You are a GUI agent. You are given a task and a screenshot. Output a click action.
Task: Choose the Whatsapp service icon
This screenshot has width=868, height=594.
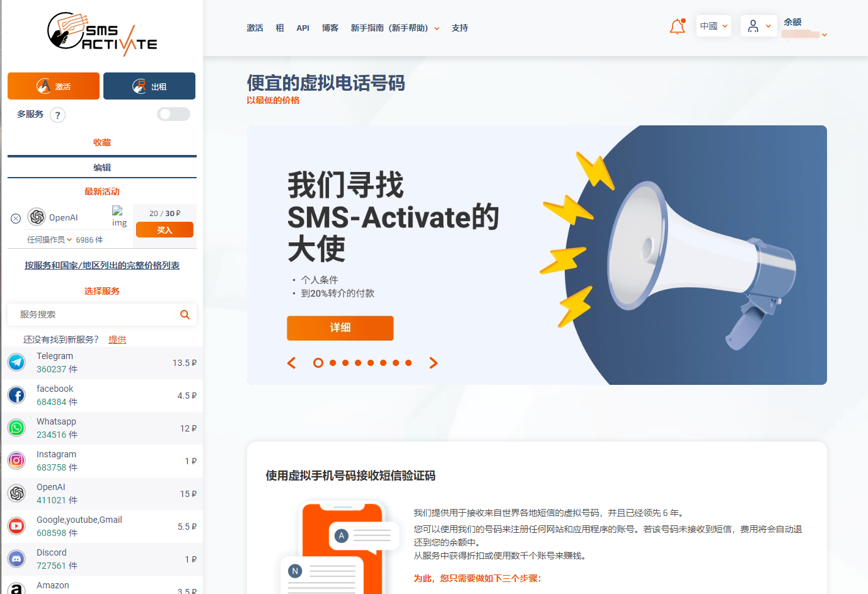pos(16,428)
